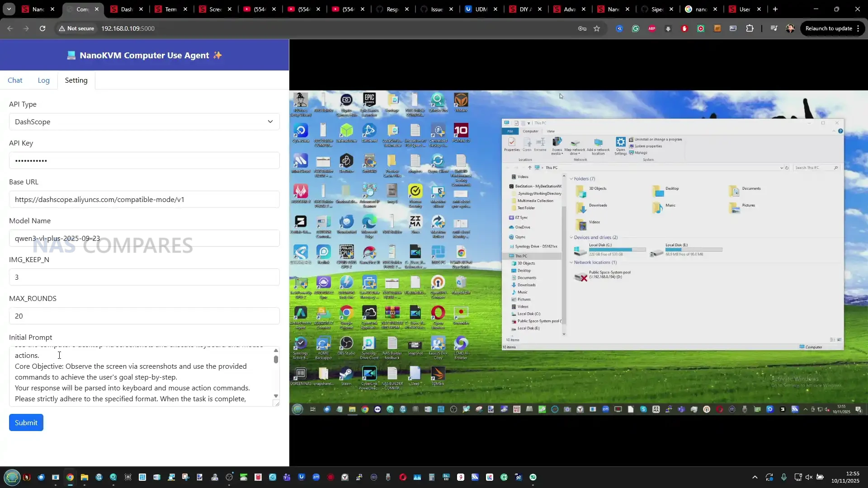Image resolution: width=868 pixels, height=488 pixels.
Task: Open the API Type dropdown
Action: [x=144, y=122]
